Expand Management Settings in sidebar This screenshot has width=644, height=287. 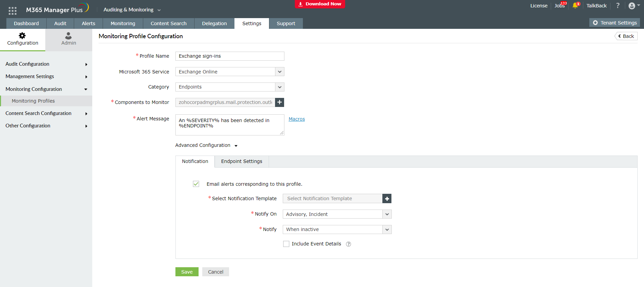pyautogui.click(x=46, y=76)
